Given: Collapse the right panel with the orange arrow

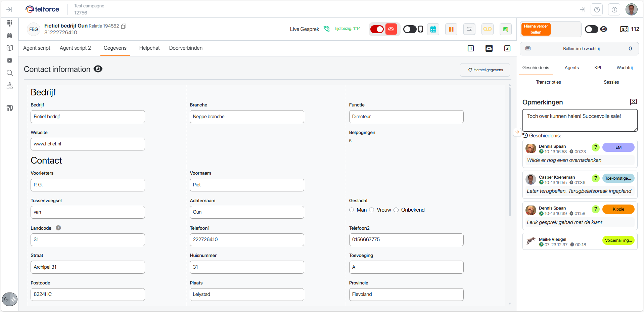Looking at the screenshot, I should [x=517, y=132].
